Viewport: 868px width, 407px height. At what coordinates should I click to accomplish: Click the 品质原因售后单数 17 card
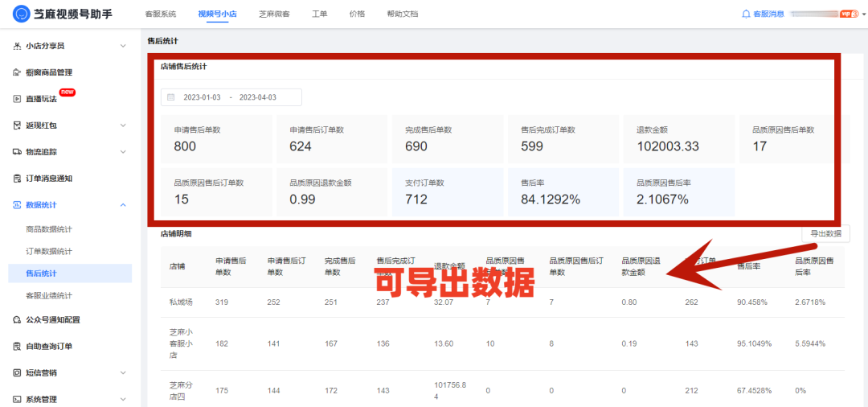(x=795, y=139)
